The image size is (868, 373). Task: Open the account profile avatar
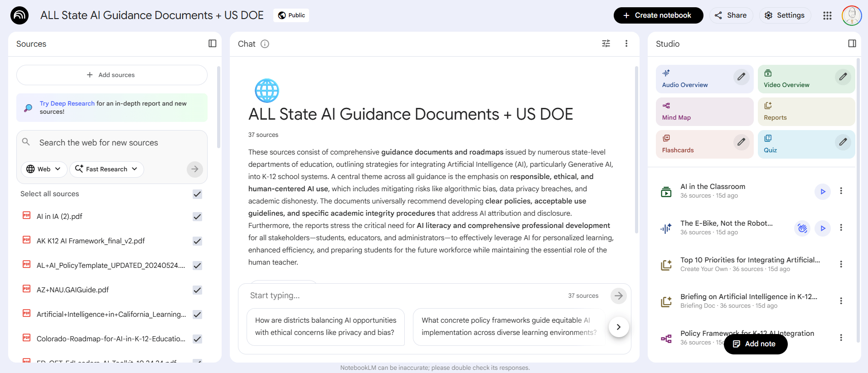pyautogui.click(x=852, y=15)
